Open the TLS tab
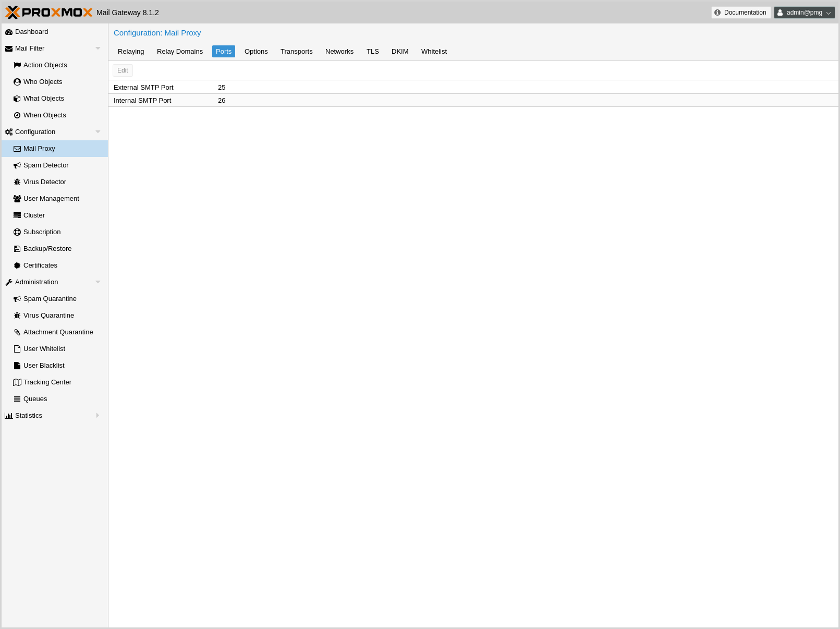Image resolution: width=840 pixels, height=629 pixels. (372, 52)
